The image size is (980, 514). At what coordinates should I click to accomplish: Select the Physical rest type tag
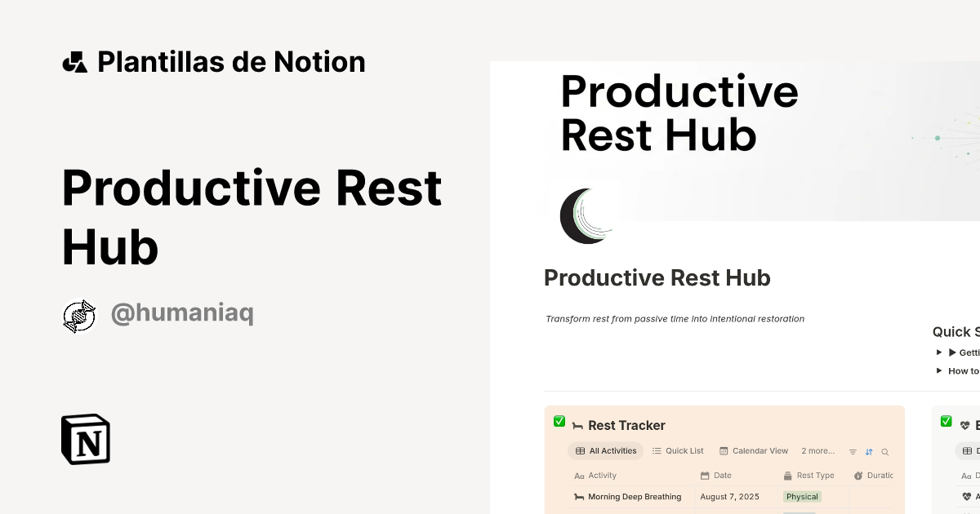(x=801, y=497)
